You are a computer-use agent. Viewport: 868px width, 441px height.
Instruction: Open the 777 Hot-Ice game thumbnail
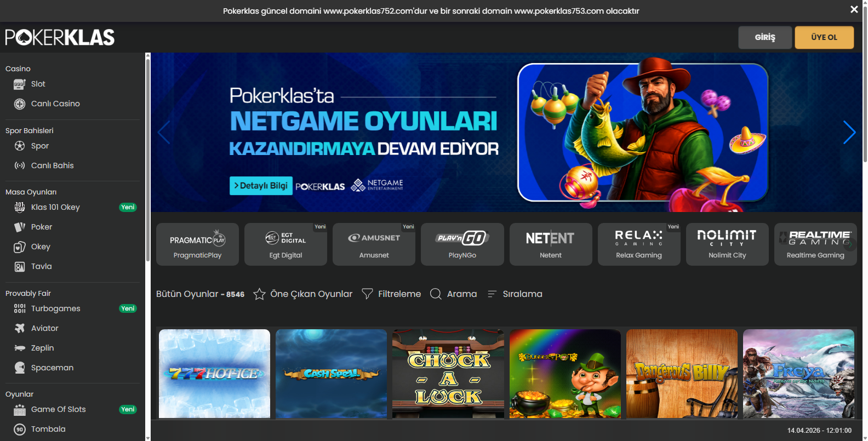click(214, 374)
